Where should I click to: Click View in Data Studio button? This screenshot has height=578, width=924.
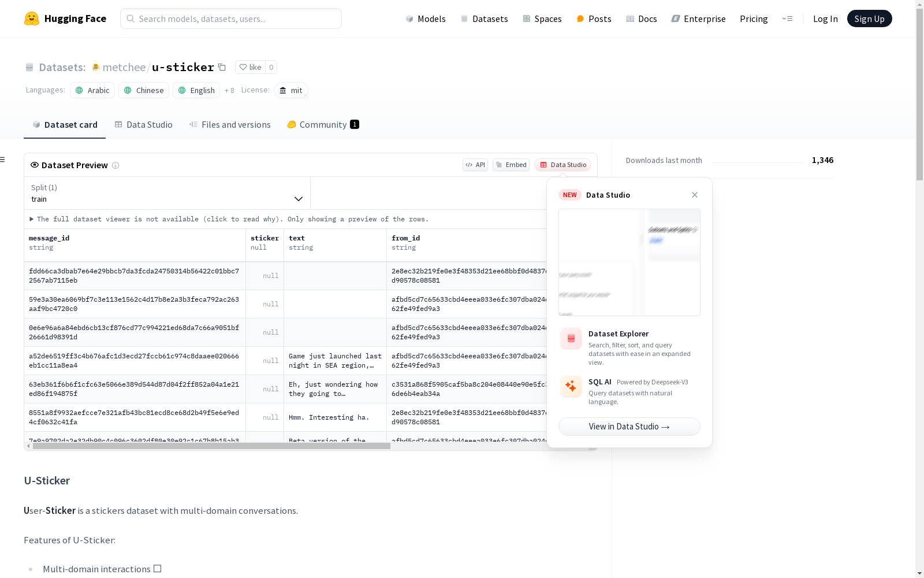[629, 427]
